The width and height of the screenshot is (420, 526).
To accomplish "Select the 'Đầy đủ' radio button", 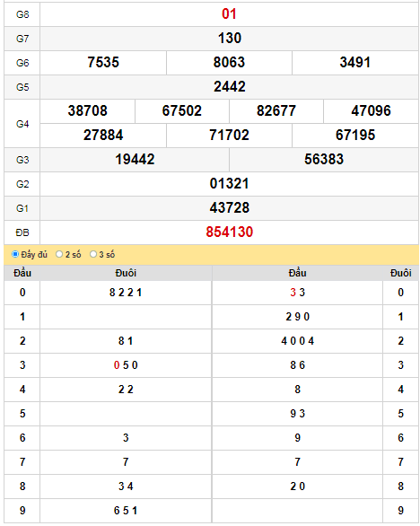I will [x=15, y=254].
